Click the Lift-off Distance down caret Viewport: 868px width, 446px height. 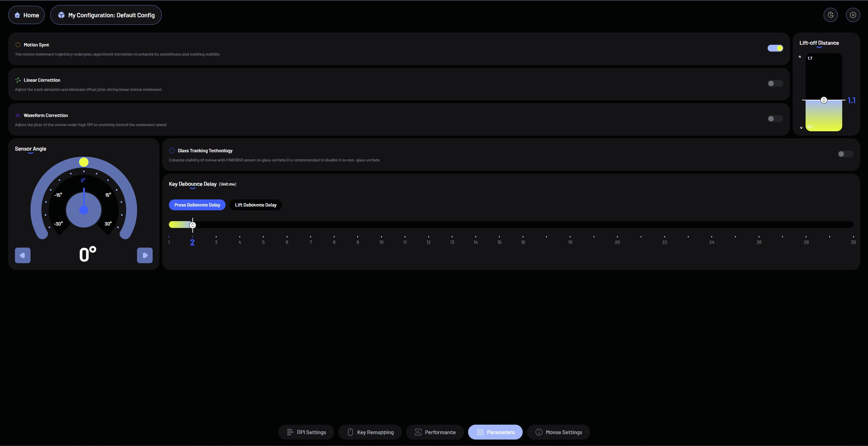coord(801,128)
